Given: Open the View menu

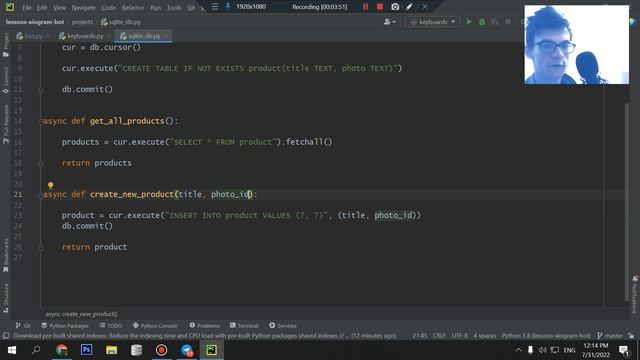Looking at the screenshot, I should click(59, 7).
